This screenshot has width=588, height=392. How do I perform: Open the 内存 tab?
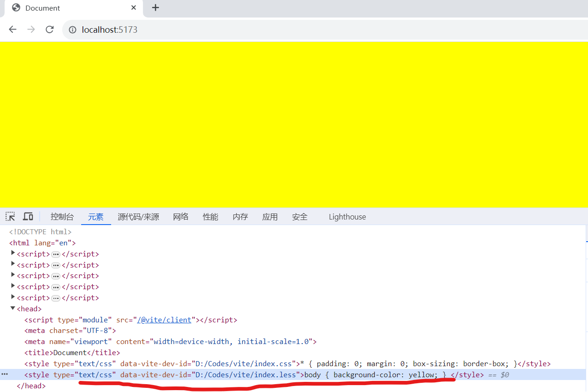pyautogui.click(x=240, y=217)
